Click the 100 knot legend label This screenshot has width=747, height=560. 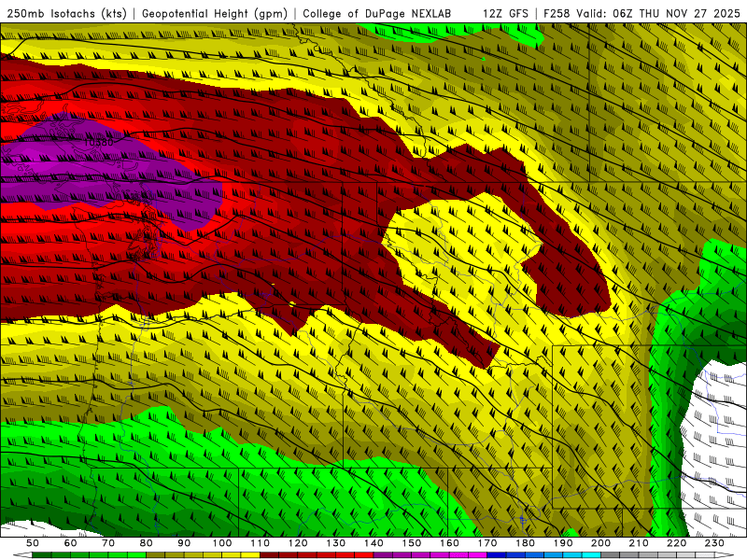point(222,543)
